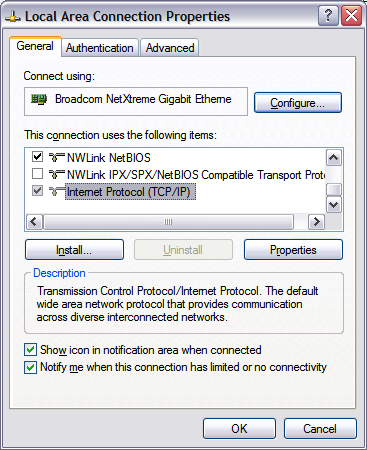367x450 pixels.
Task: Uncheck the NWLink NetBIOS checkbox
Action: (37, 156)
